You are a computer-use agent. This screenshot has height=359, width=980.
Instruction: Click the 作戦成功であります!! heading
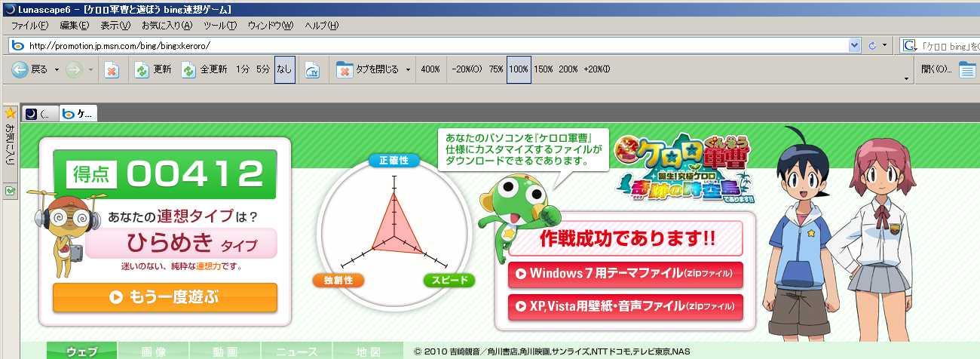pos(627,239)
